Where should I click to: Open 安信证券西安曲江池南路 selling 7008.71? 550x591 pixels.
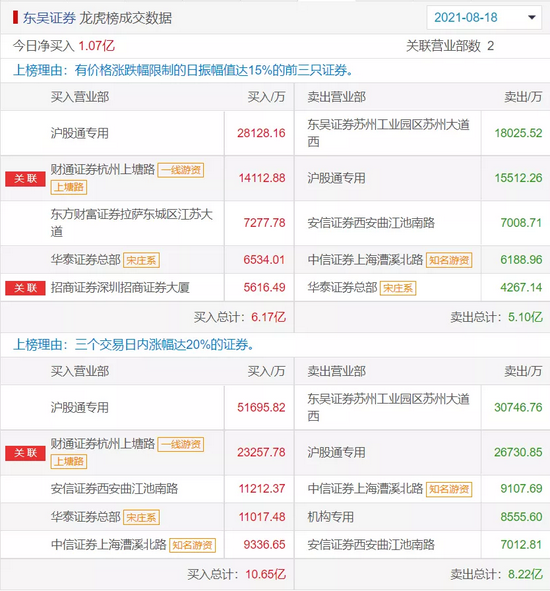(371, 223)
